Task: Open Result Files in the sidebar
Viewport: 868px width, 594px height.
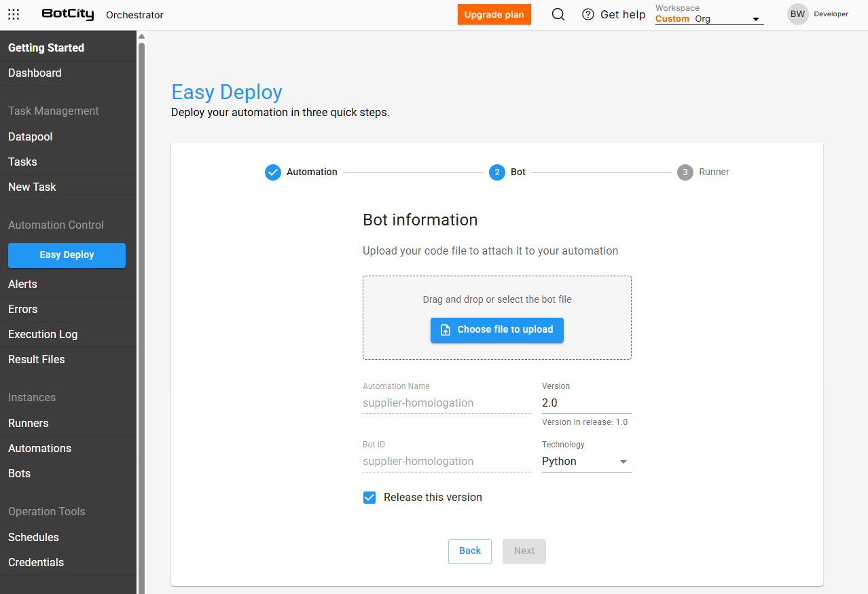Action: tap(68, 360)
